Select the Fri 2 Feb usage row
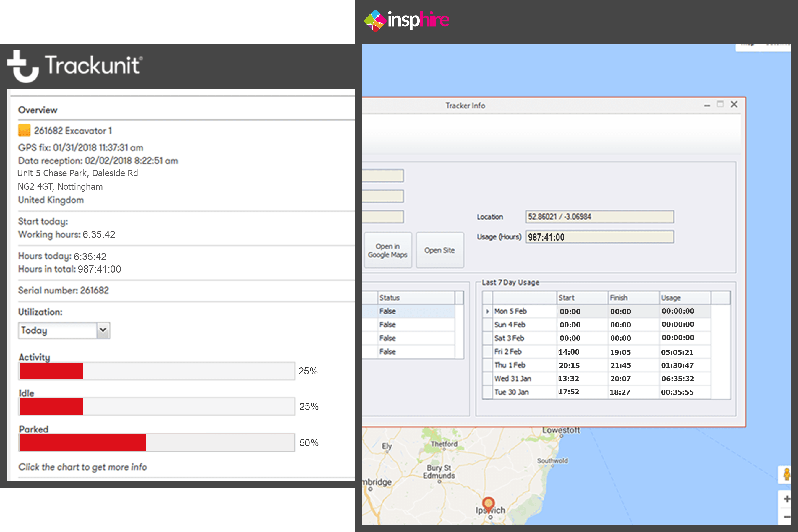Viewport: 798px width, 532px height. (x=597, y=352)
